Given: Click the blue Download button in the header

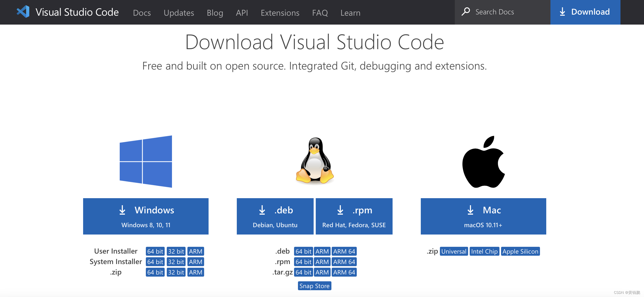Looking at the screenshot, I should (x=585, y=12).
